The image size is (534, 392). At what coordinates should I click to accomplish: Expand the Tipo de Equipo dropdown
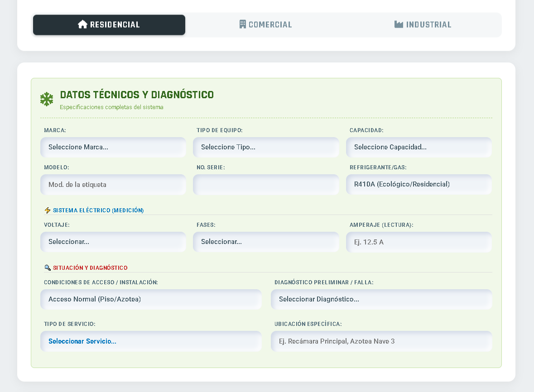pyautogui.click(x=266, y=147)
